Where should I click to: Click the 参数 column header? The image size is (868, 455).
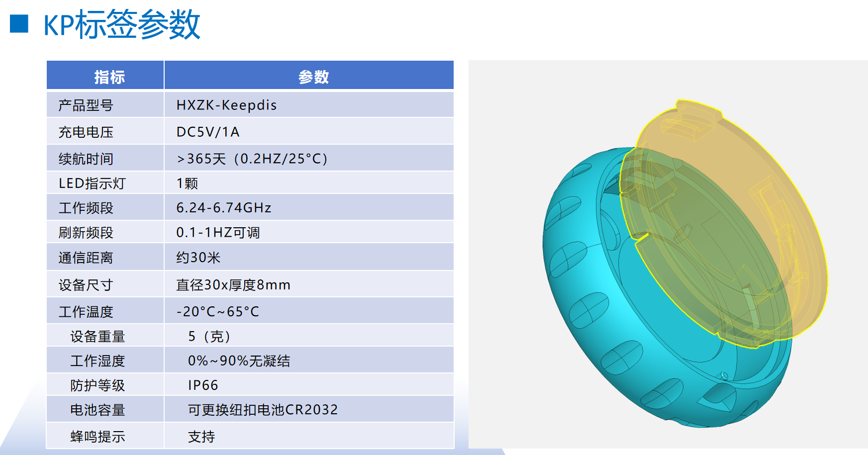313,77
